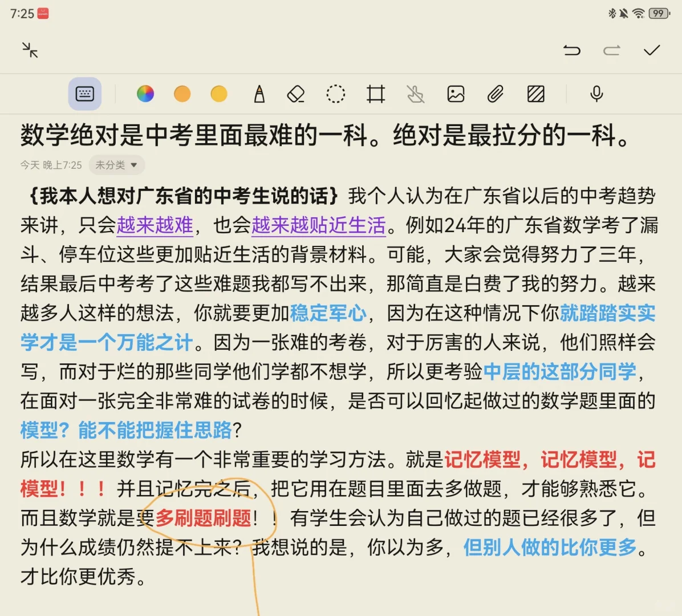The image size is (682, 616).
Task: Switch to keyboard input mode
Action: (x=85, y=94)
